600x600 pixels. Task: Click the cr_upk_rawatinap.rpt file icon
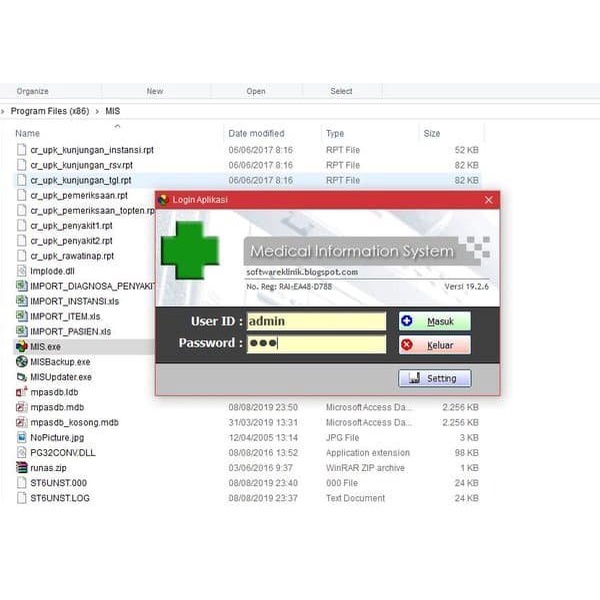pos(22,256)
